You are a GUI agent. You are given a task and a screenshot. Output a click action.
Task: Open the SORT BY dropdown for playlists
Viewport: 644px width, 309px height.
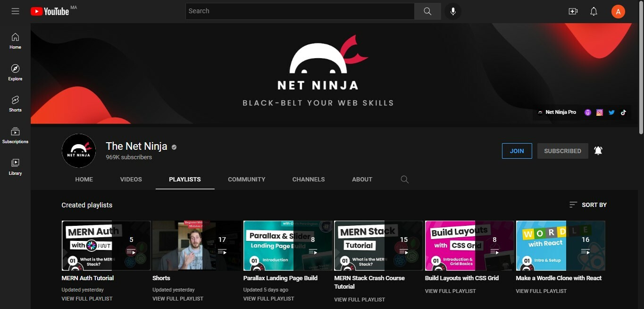[587, 205]
